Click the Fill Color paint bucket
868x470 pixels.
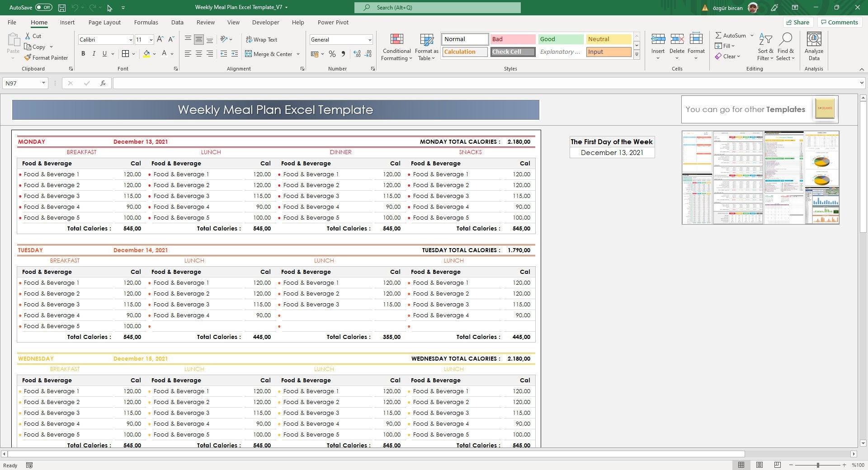point(146,54)
